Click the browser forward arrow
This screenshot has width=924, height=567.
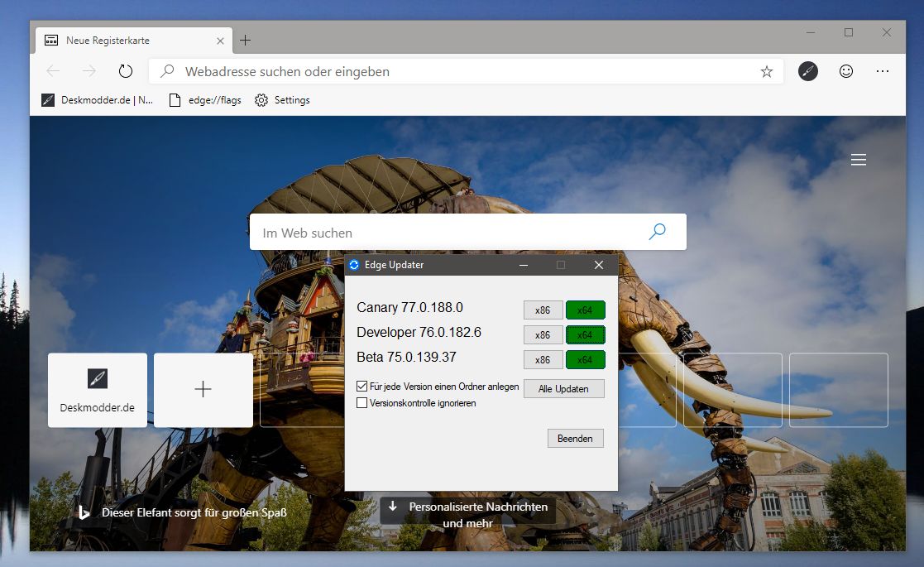(89, 71)
